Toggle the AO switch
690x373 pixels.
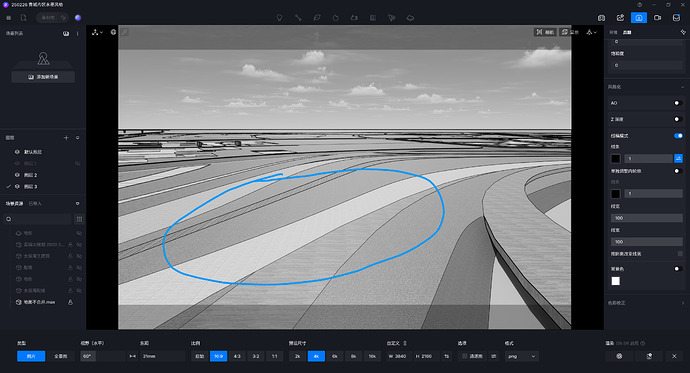click(x=678, y=103)
